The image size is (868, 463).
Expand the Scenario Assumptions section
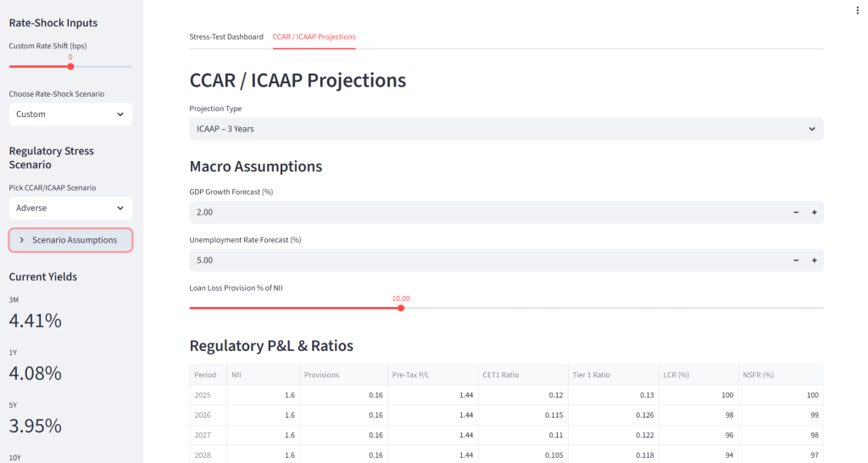70,240
